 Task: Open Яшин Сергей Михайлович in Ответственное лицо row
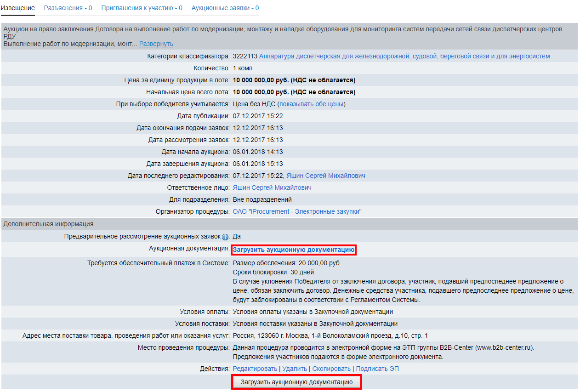(x=272, y=187)
